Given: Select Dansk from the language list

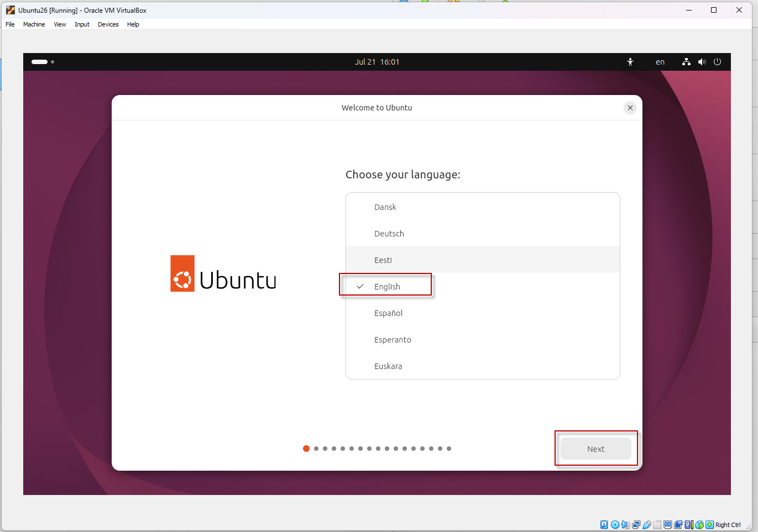Looking at the screenshot, I should [483, 207].
